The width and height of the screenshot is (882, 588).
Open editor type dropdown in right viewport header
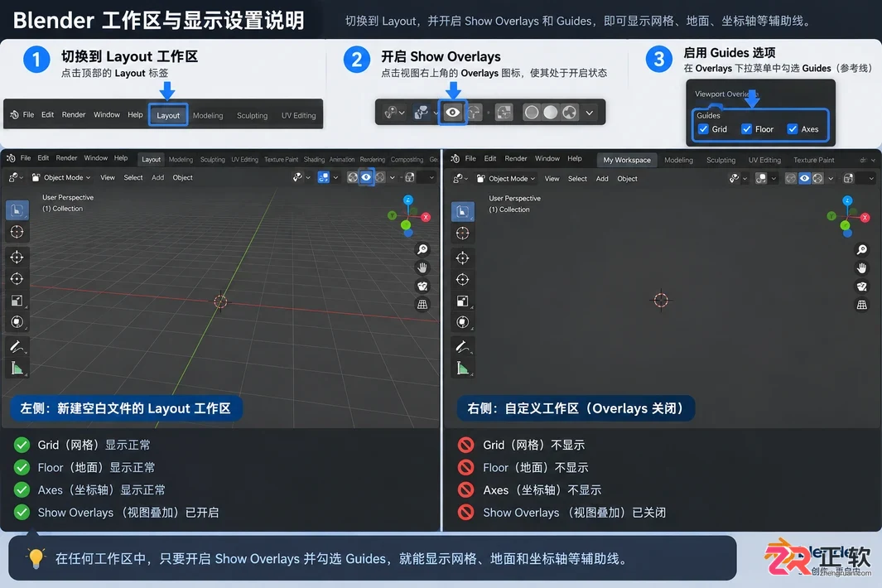point(459,179)
